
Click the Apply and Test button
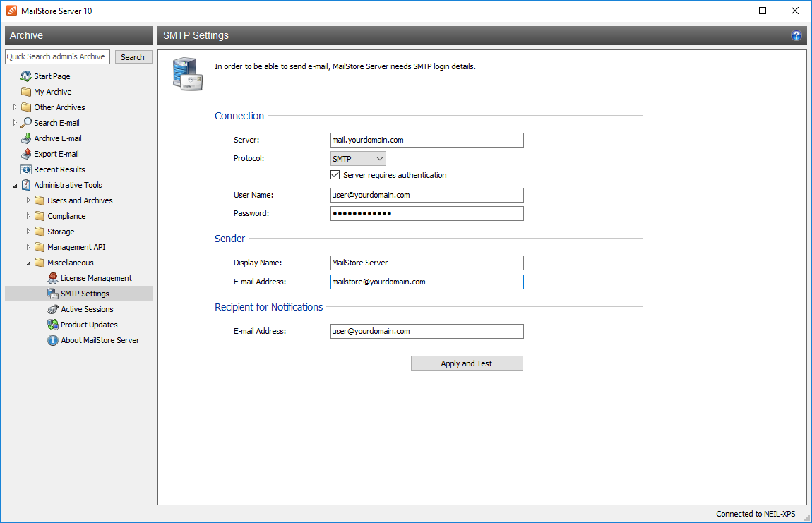(467, 363)
